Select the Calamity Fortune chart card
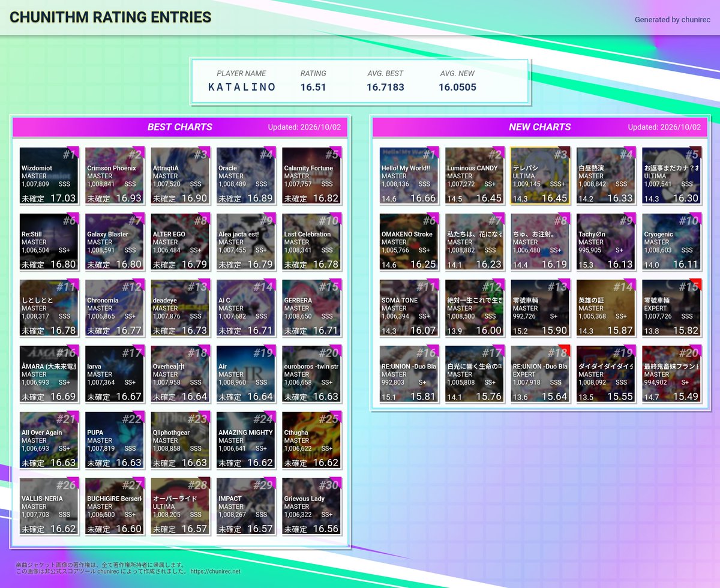 tap(312, 176)
